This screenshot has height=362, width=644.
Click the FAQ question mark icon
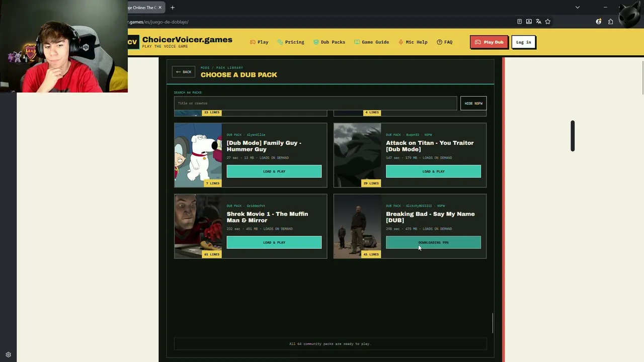439,42
